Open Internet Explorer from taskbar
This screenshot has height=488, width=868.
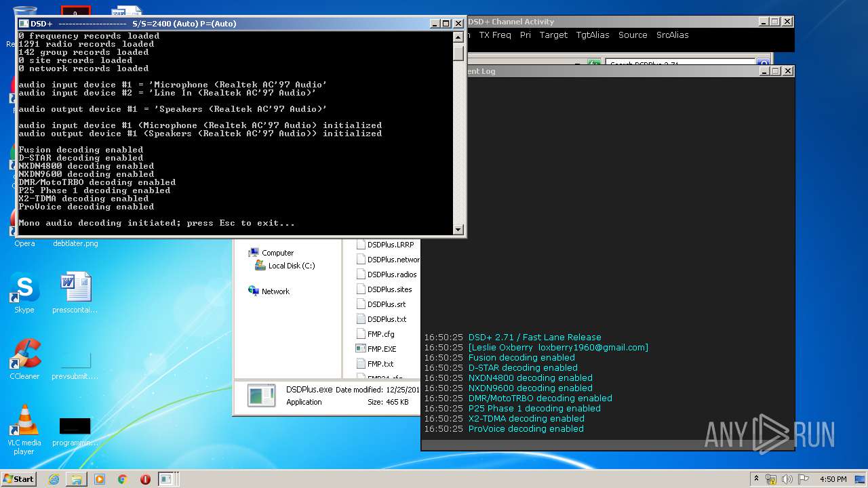click(x=54, y=479)
